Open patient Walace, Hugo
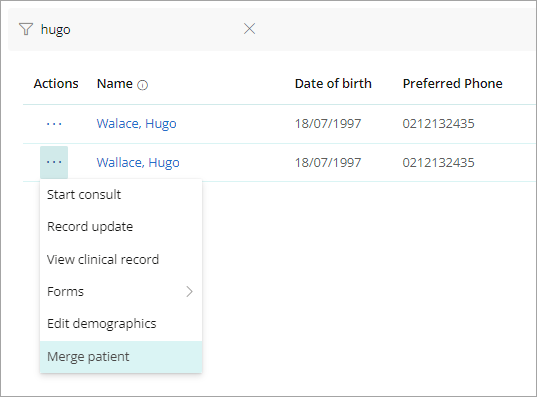The height and width of the screenshot is (397, 537). coord(136,124)
